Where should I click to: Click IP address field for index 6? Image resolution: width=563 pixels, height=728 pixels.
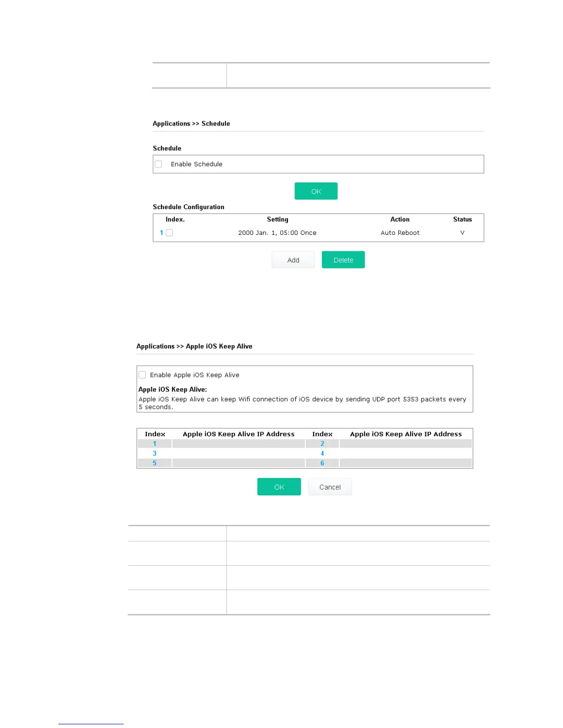click(x=406, y=463)
